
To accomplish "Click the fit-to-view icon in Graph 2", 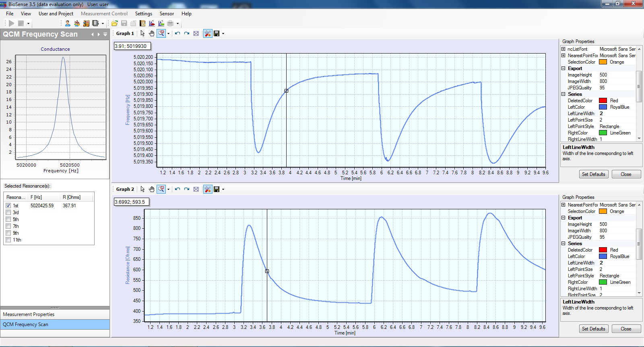I will tap(196, 189).
